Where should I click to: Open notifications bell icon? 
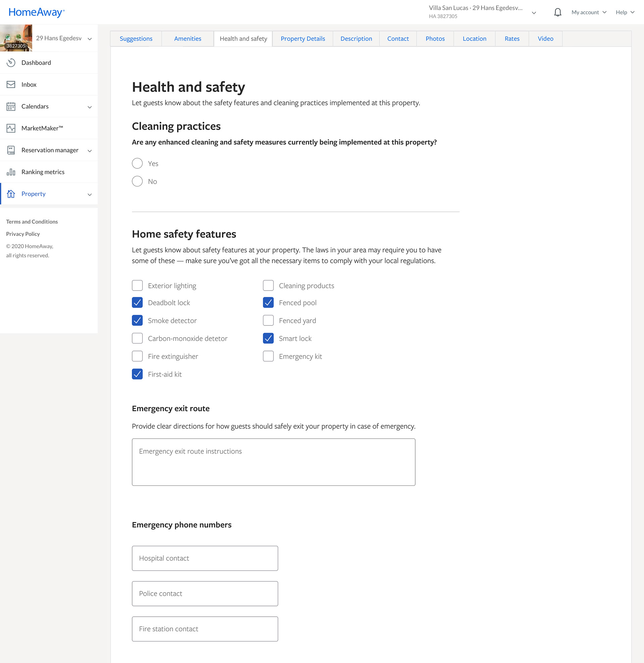(x=557, y=12)
